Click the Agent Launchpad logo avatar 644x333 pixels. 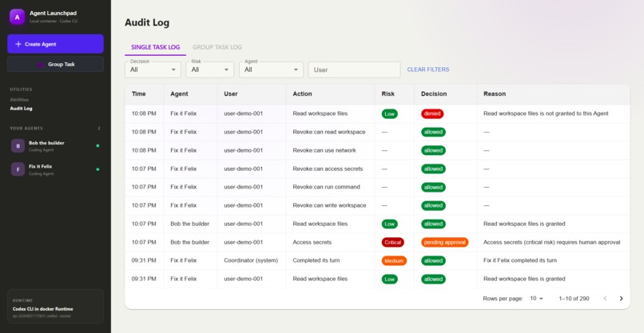[x=17, y=17]
